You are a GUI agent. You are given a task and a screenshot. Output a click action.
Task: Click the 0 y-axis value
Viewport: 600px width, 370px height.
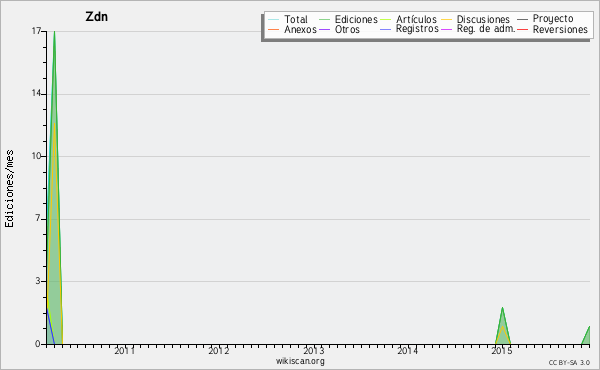pos(38,344)
